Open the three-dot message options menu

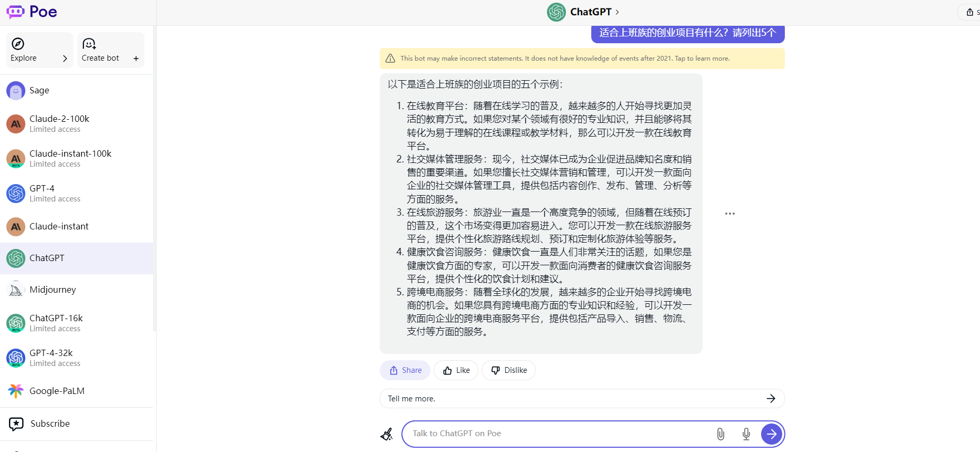[730, 214]
